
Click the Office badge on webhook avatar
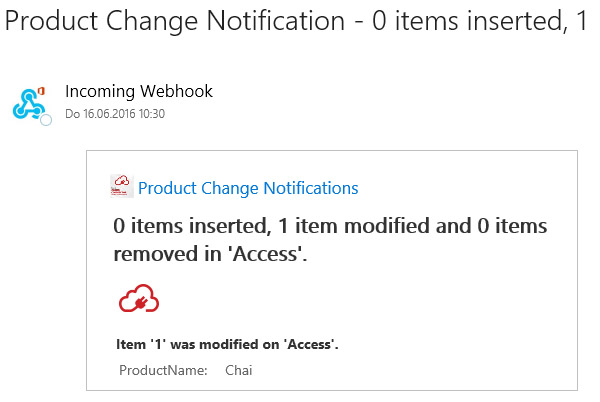tap(43, 90)
